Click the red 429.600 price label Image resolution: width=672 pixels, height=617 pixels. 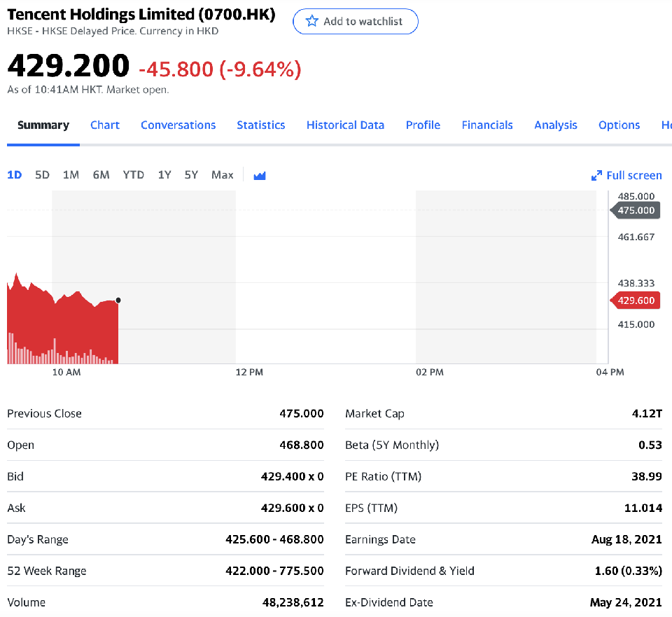coord(636,300)
